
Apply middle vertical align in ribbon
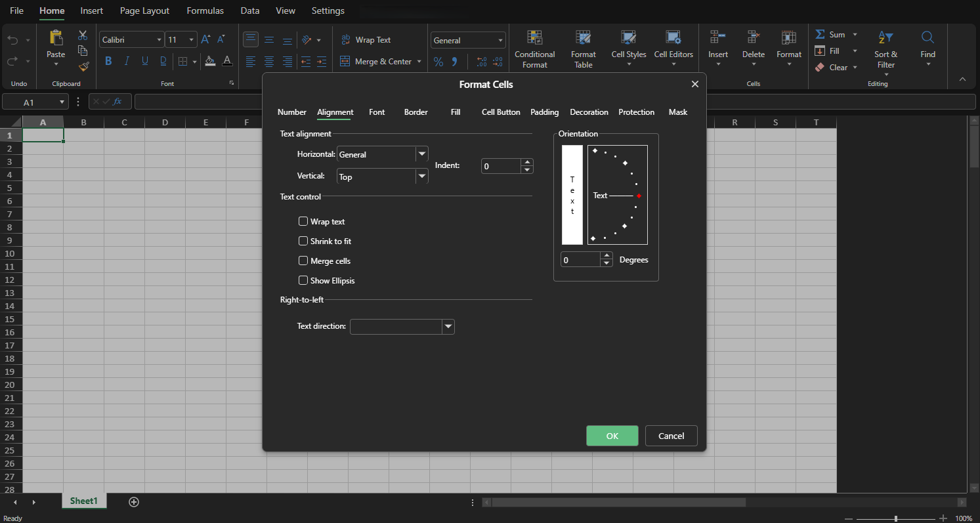(269, 40)
